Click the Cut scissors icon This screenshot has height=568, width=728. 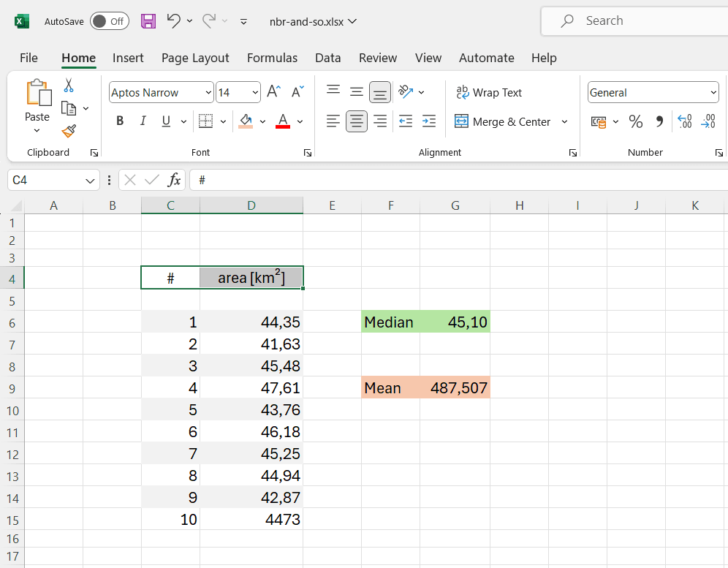click(69, 86)
